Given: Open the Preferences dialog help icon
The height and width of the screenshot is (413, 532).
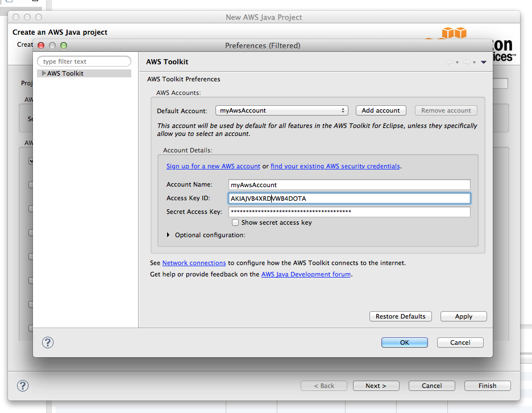Looking at the screenshot, I should [x=48, y=342].
